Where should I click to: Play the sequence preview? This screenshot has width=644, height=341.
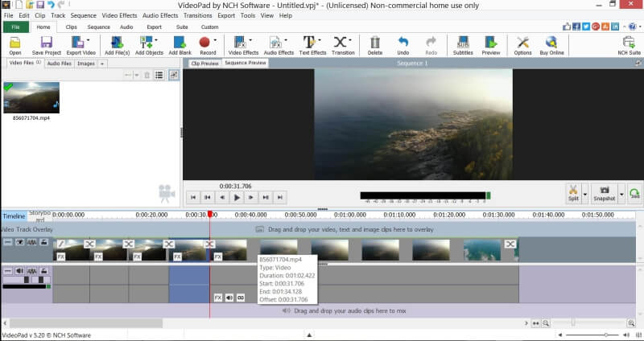click(x=237, y=197)
